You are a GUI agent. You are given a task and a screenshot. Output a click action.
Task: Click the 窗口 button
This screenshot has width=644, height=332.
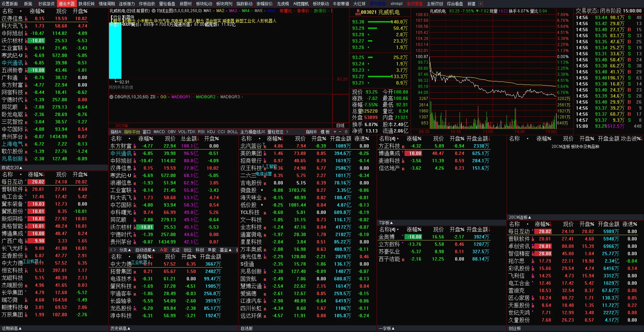pos(147,132)
